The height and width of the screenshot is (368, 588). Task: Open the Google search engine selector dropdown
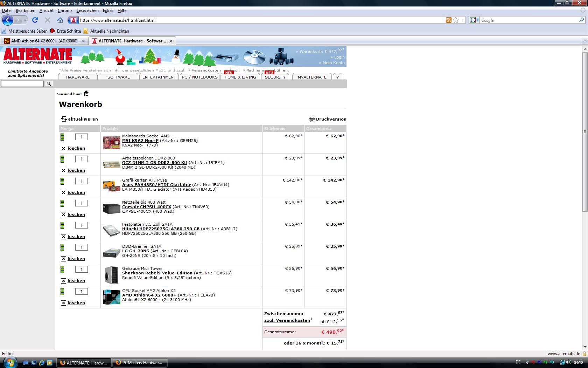474,20
